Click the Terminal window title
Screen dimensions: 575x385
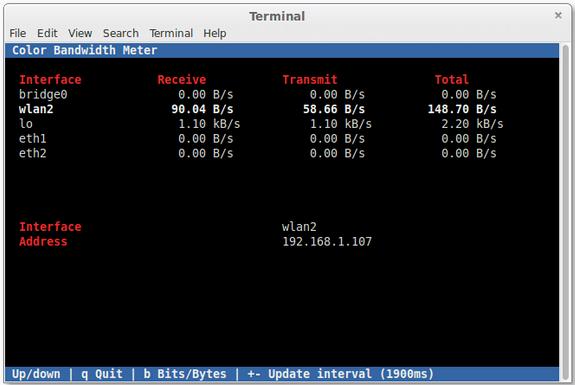277,16
